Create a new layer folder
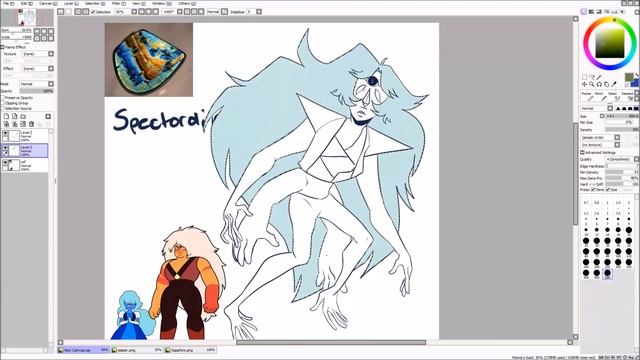The height and width of the screenshot is (360, 640). point(23,116)
